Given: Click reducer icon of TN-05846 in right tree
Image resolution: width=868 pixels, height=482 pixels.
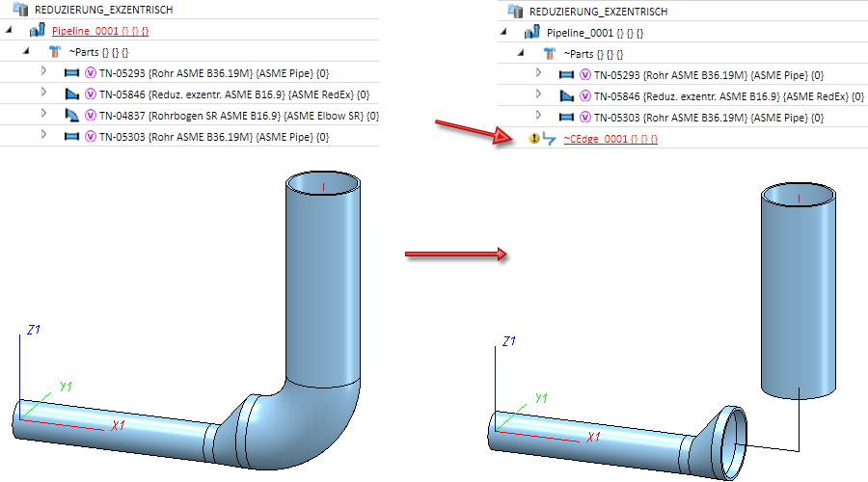Looking at the screenshot, I should click(x=566, y=95).
